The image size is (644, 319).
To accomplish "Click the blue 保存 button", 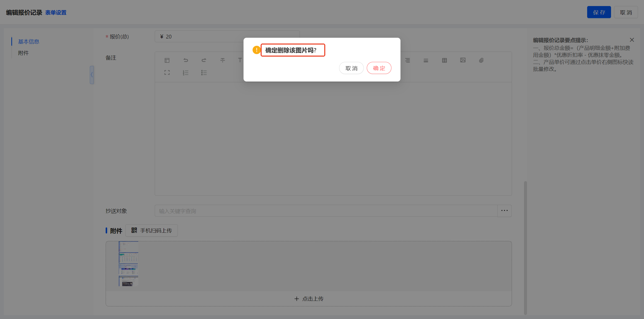I will pyautogui.click(x=599, y=12).
